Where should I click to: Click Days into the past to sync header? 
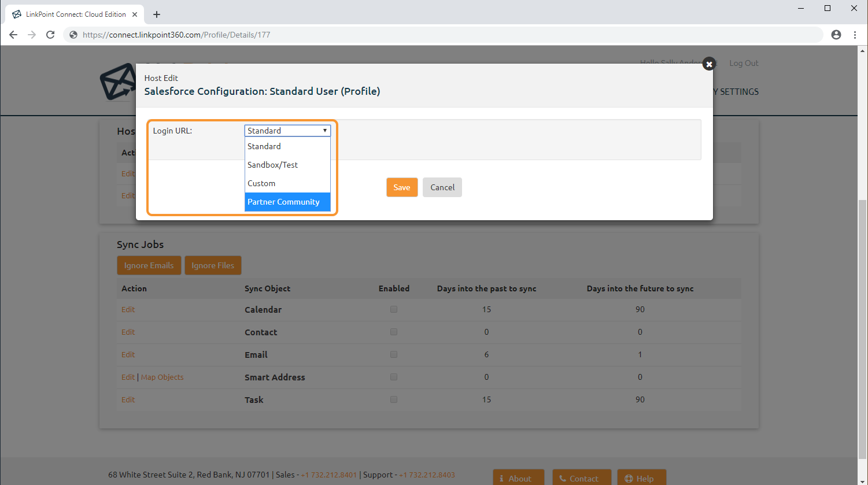tap(486, 288)
